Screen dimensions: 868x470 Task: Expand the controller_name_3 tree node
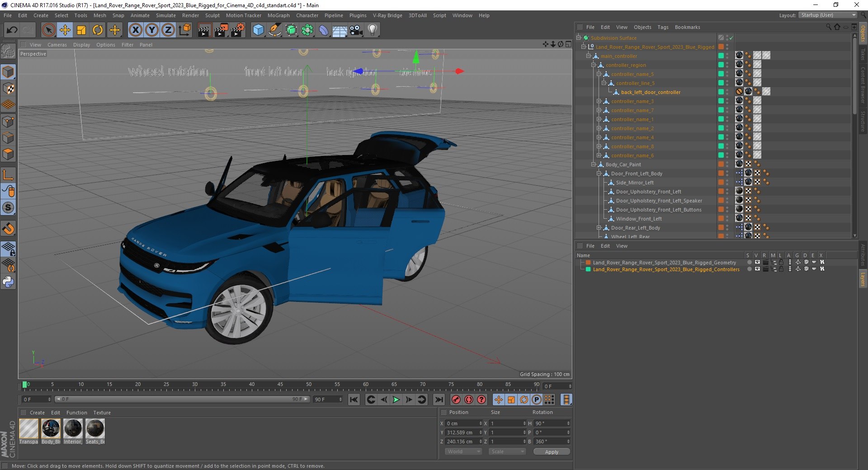coord(599,101)
